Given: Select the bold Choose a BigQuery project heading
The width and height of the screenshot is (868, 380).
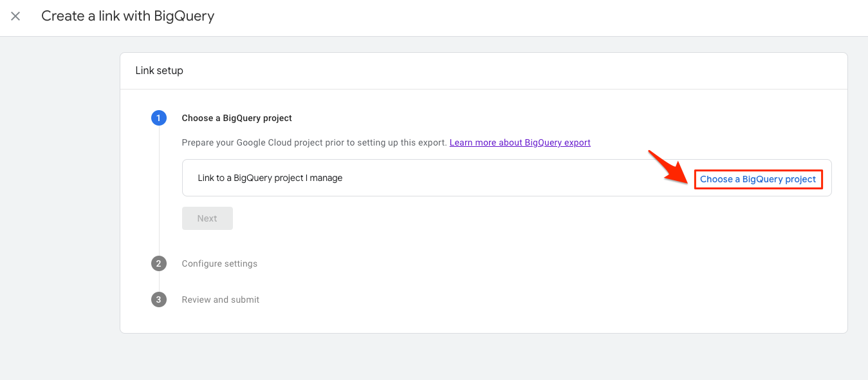Looking at the screenshot, I should 237,119.
